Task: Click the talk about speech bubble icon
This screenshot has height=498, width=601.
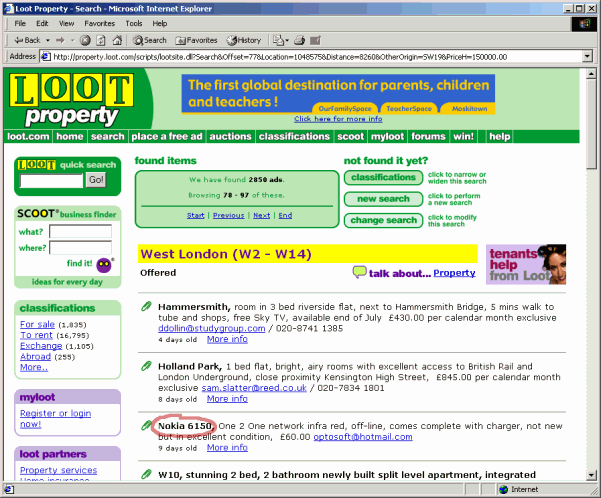Action: click(x=360, y=272)
